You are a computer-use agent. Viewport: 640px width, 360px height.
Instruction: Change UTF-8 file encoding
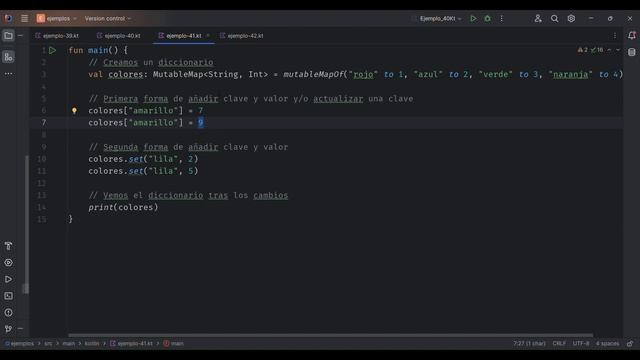581,343
